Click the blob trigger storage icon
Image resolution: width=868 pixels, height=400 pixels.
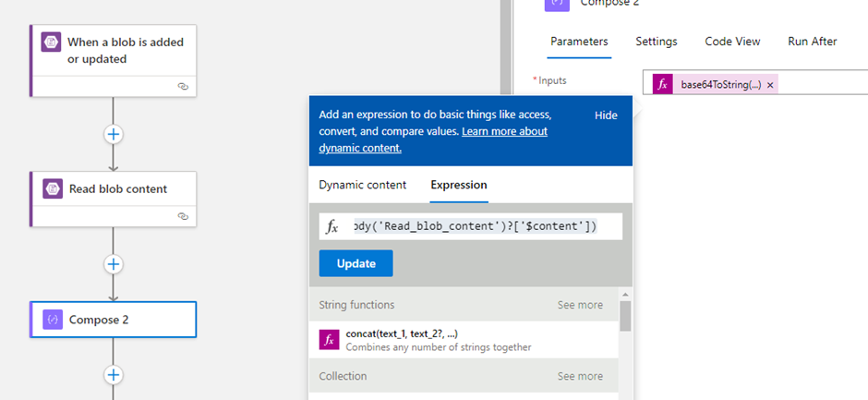pos(51,42)
